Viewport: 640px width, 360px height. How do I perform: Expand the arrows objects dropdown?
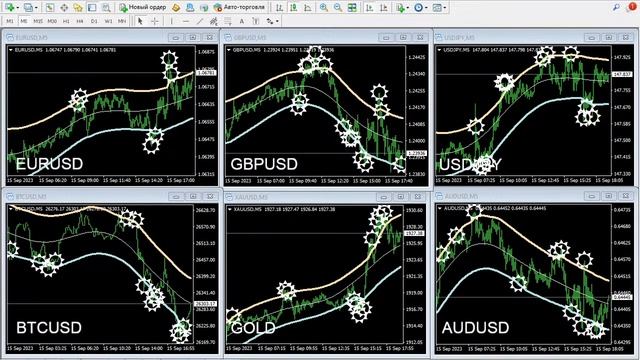277,21
